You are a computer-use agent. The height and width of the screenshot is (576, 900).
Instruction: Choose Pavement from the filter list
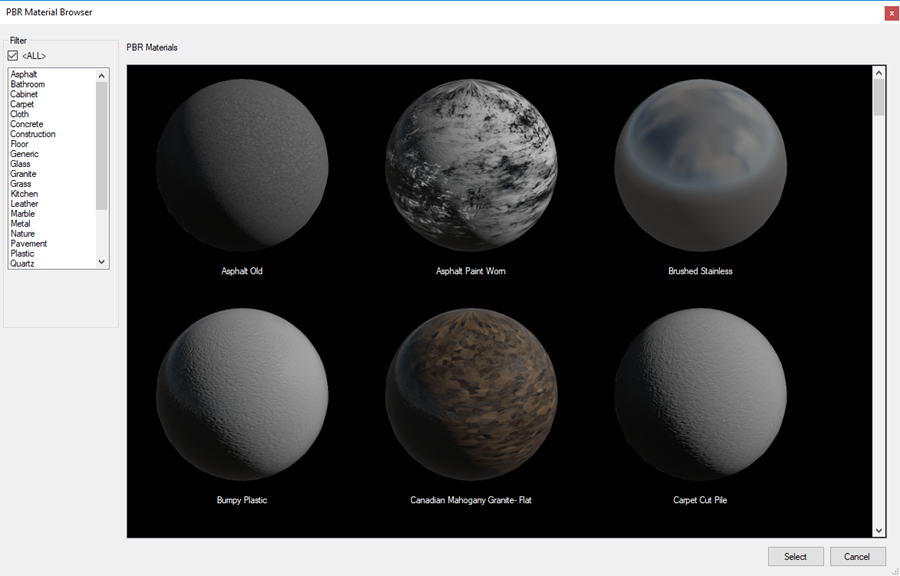29,244
